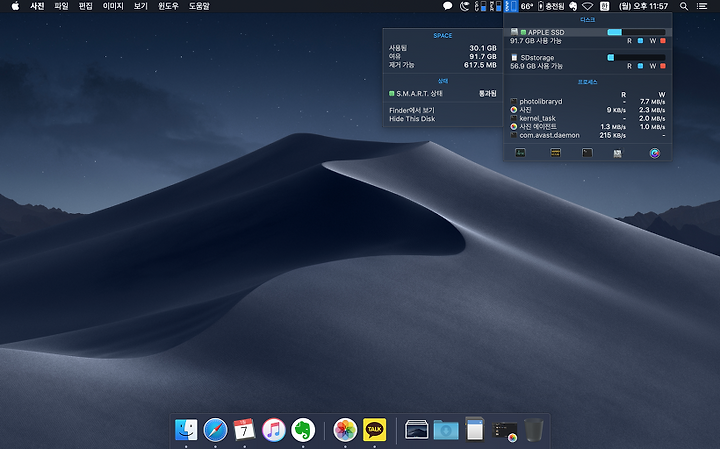The image size is (720, 449).
Task: Click SDstorage red write indicator
Action: point(663,66)
